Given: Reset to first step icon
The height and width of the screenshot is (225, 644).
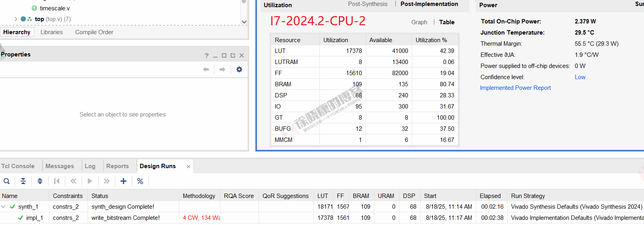Looking at the screenshot, I should point(56,181).
